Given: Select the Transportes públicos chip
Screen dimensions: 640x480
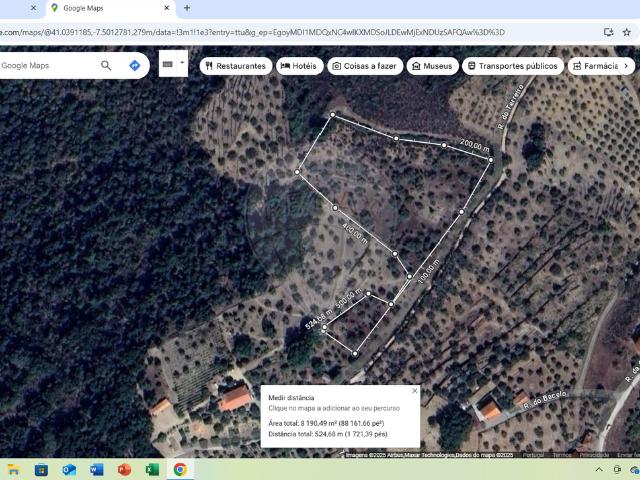Looking at the screenshot, I should [x=512, y=66].
